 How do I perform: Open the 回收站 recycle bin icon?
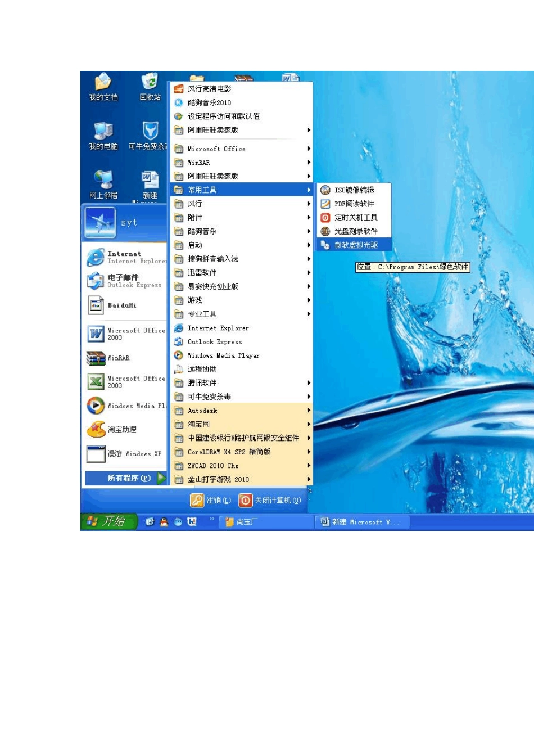click(x=150, y=87)
